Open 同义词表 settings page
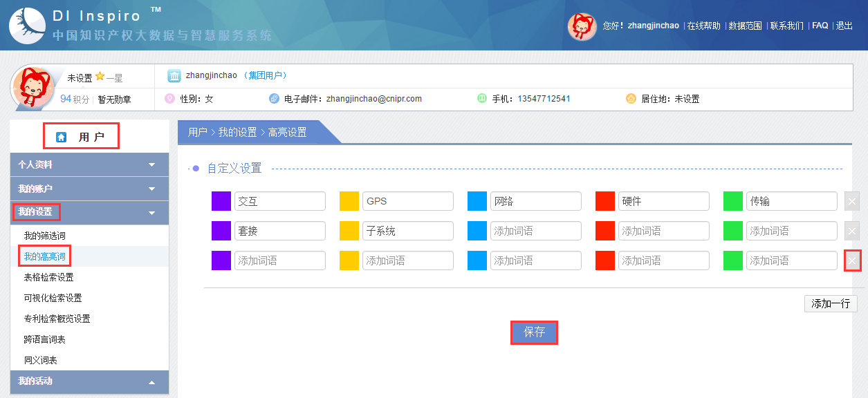Viewport: 868px width, 398px height. click(40, 360)
